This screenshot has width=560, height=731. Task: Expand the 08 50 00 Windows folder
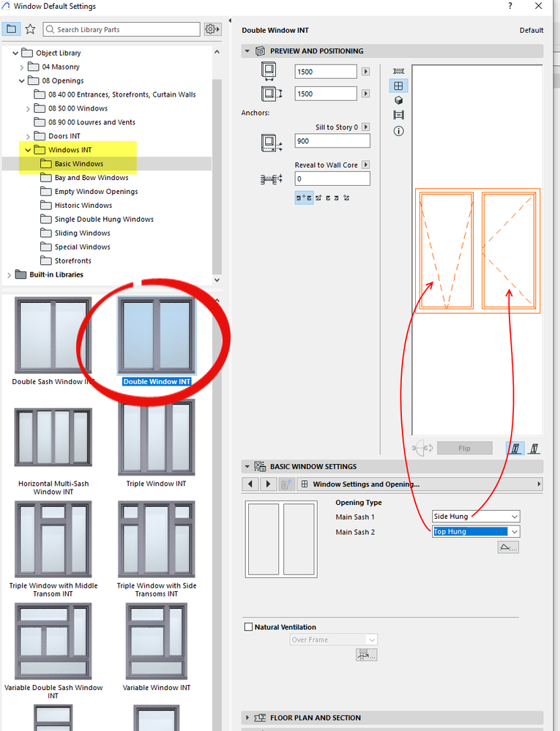point(28,108)
